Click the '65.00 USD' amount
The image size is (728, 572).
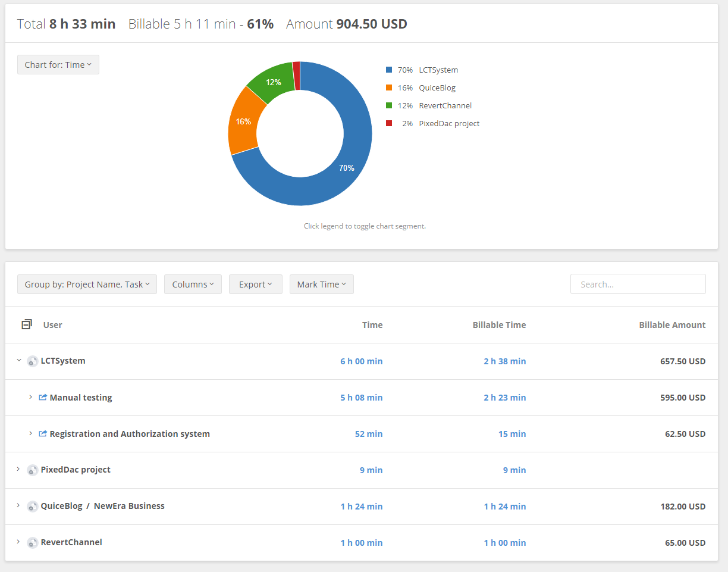click(685, 543)
